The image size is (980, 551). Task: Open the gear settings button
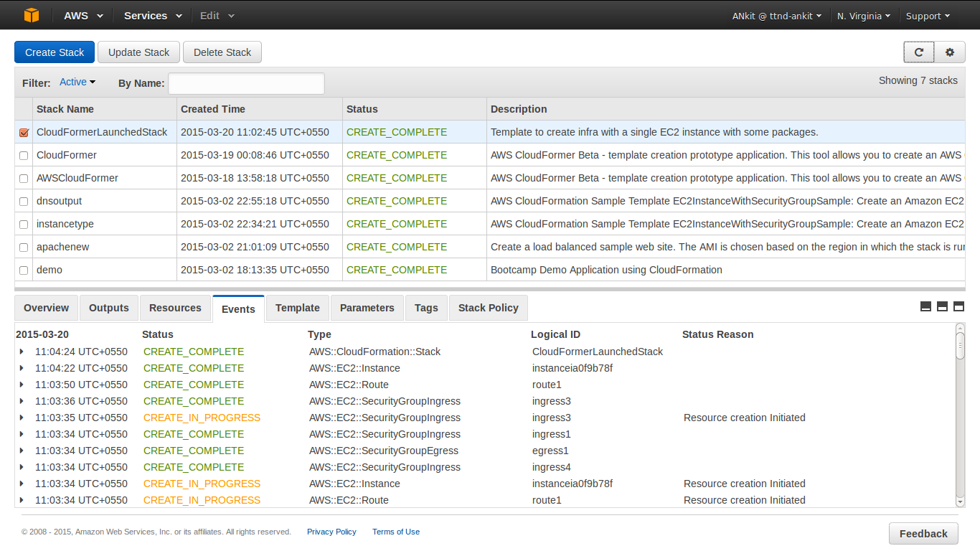coord(950,52)
